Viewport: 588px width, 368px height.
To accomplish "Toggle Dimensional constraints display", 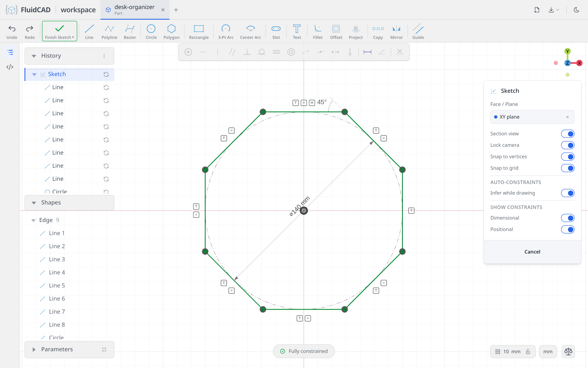I will 568,218.
